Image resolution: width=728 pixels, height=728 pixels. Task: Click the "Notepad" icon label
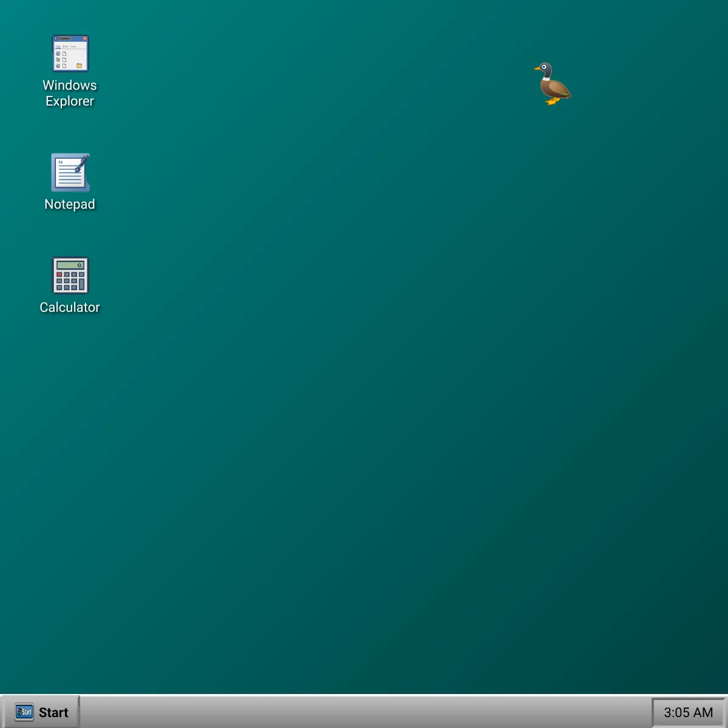click(x=70, y=204)
